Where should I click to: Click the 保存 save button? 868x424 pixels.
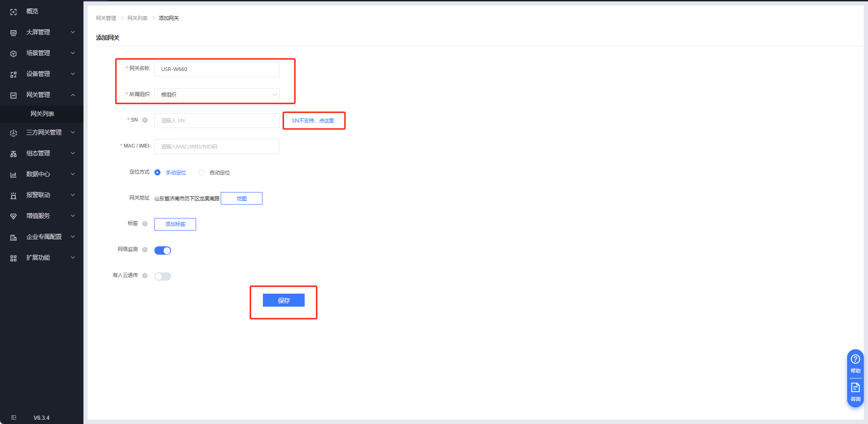tap(284, 300)
